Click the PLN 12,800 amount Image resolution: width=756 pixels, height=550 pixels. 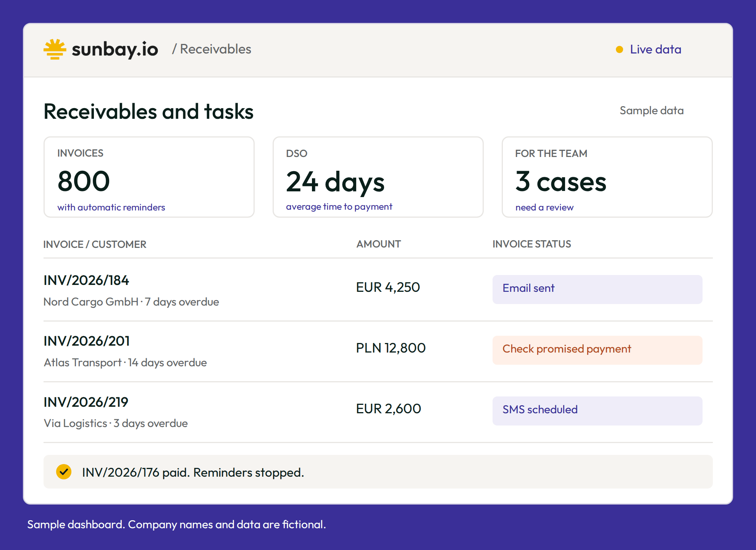[x=391, y=348]
